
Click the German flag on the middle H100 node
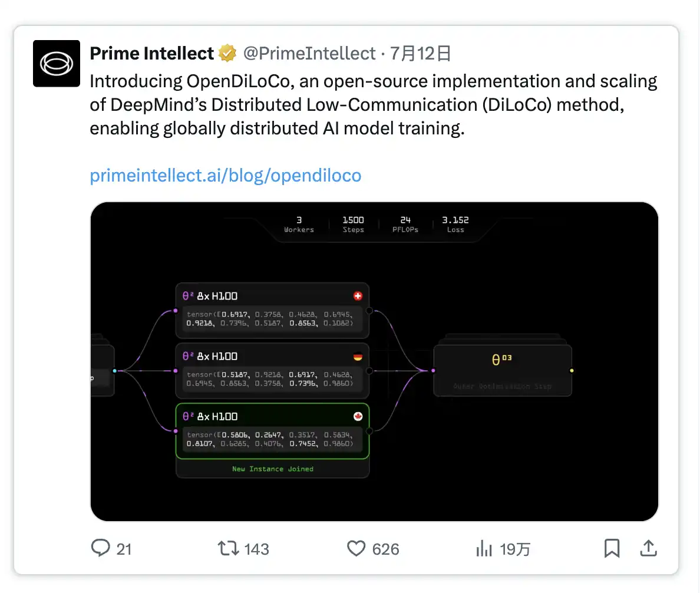(x=358, y=356)
